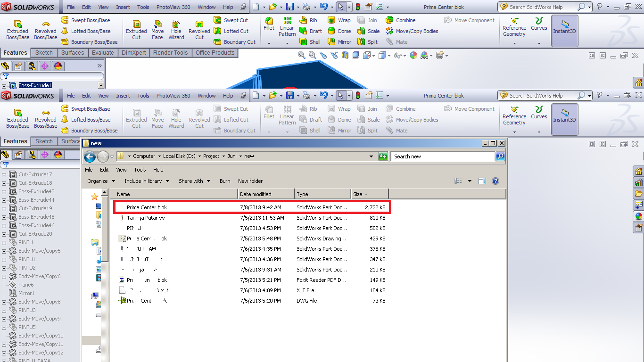Switch to Sketch tab in lower SolidWorks window
644x362 pixels.
[44, 141]
